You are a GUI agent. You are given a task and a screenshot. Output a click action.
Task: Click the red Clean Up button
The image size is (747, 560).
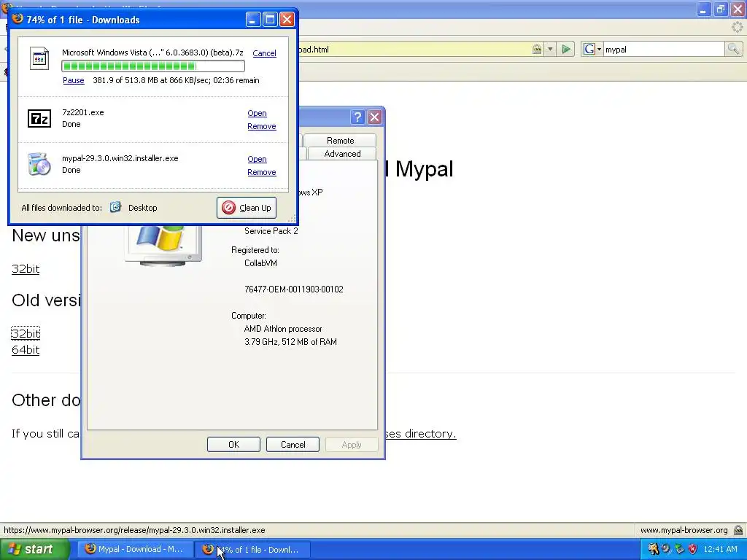pyautogui.click(x=247, y=208)
